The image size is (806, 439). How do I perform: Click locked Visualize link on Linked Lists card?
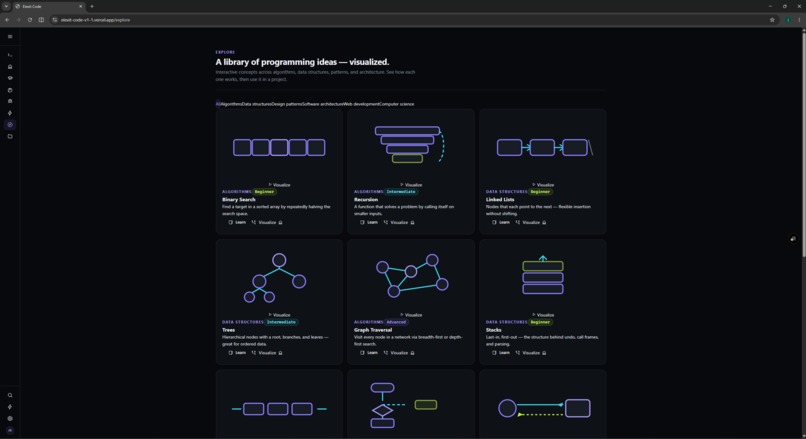coord(530,223)
